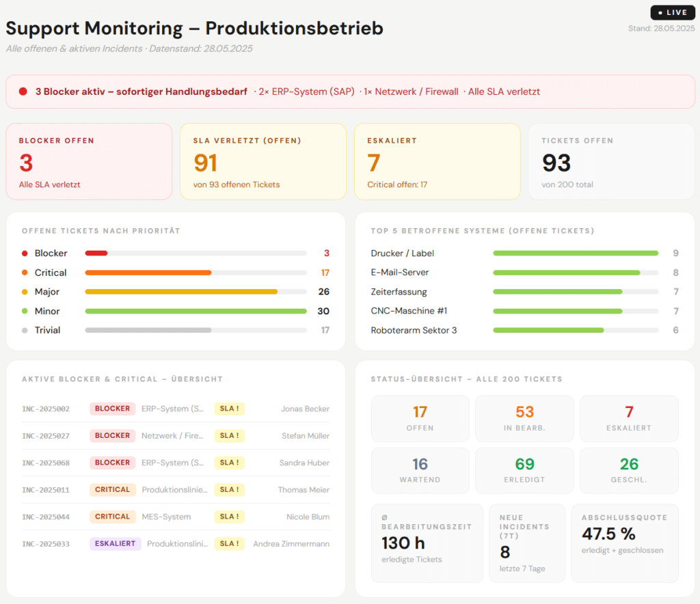Open incident INC-2025068
This screenshot has width=700, height=604.
click(x=176, y=463)
